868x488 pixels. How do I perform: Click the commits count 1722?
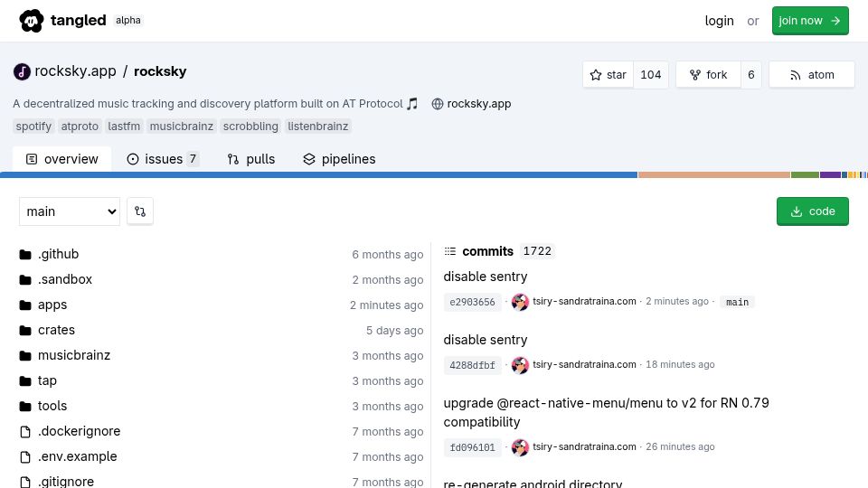pos(537,252)
